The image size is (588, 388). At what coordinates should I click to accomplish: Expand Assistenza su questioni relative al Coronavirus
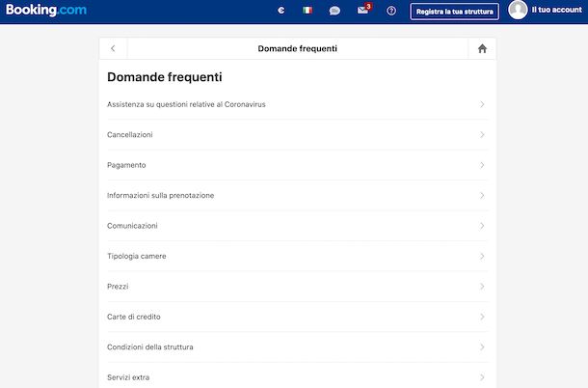tap(186, 104)
